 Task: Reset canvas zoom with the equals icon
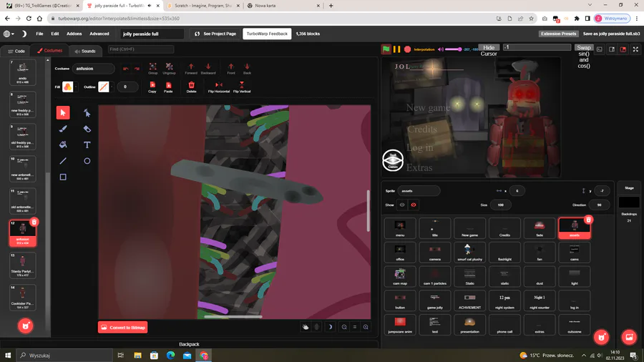pos(355,327)
